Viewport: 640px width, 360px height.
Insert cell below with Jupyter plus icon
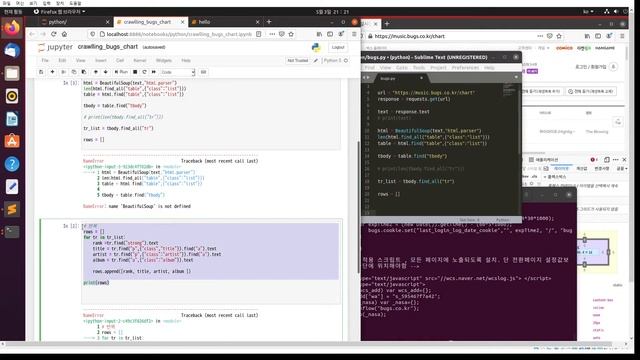(52, 72)
